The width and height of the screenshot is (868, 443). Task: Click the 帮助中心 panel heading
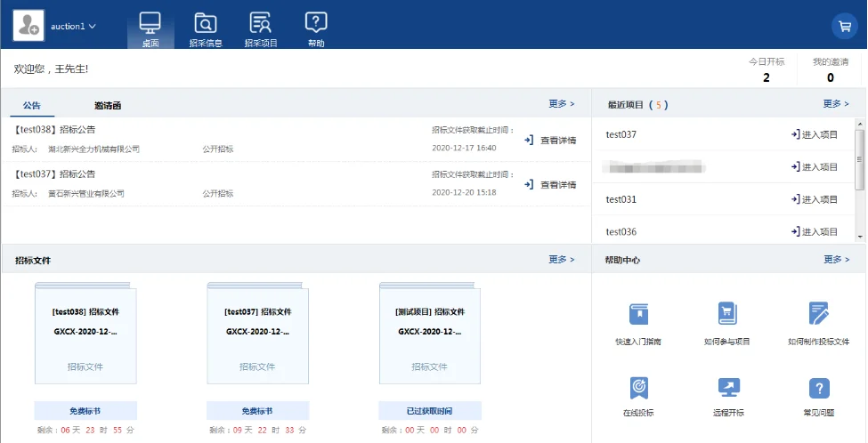pos(623,260)
